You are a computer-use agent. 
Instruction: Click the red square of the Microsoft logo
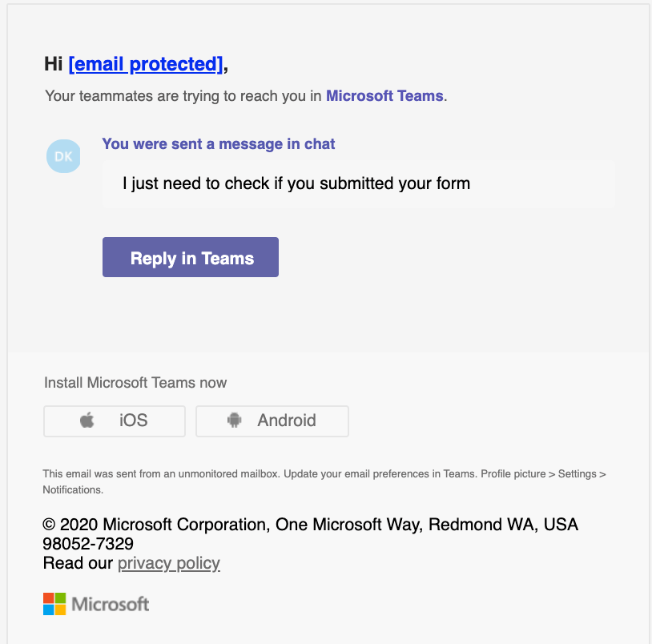click(x=47, y=598)
